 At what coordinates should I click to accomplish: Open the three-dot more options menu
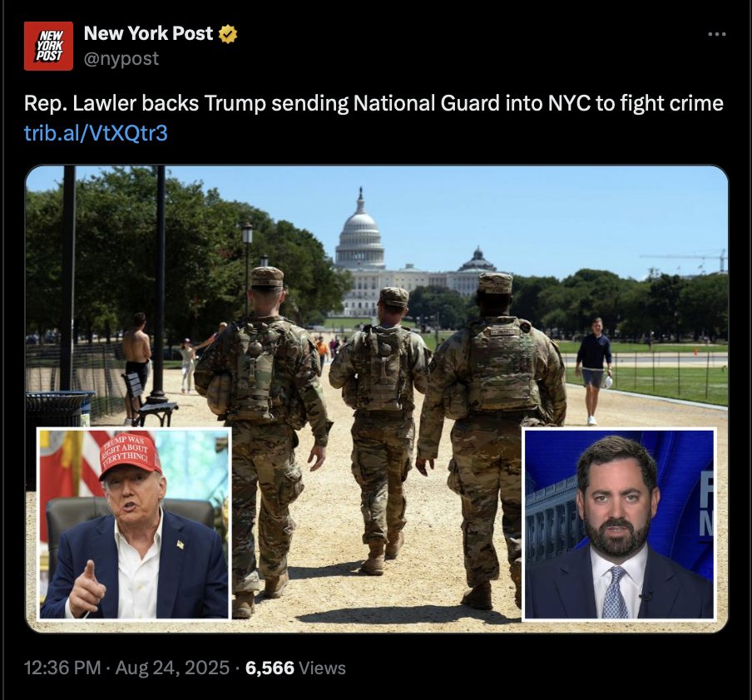[717, 34]
